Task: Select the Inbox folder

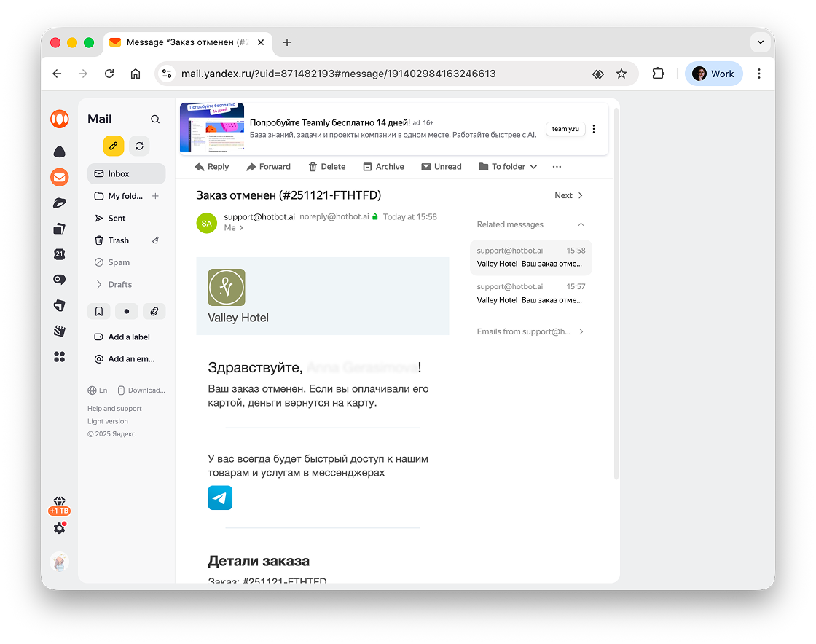Action: [127, 173]
